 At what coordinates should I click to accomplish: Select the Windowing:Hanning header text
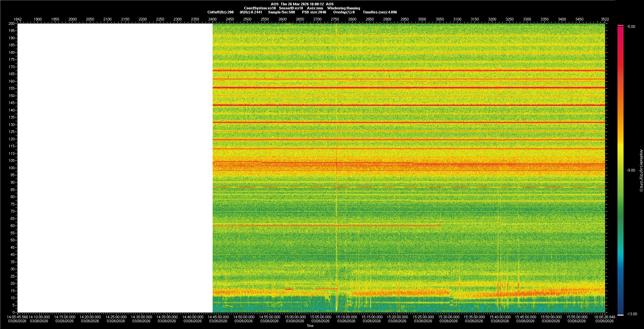(x=343, y=8)
